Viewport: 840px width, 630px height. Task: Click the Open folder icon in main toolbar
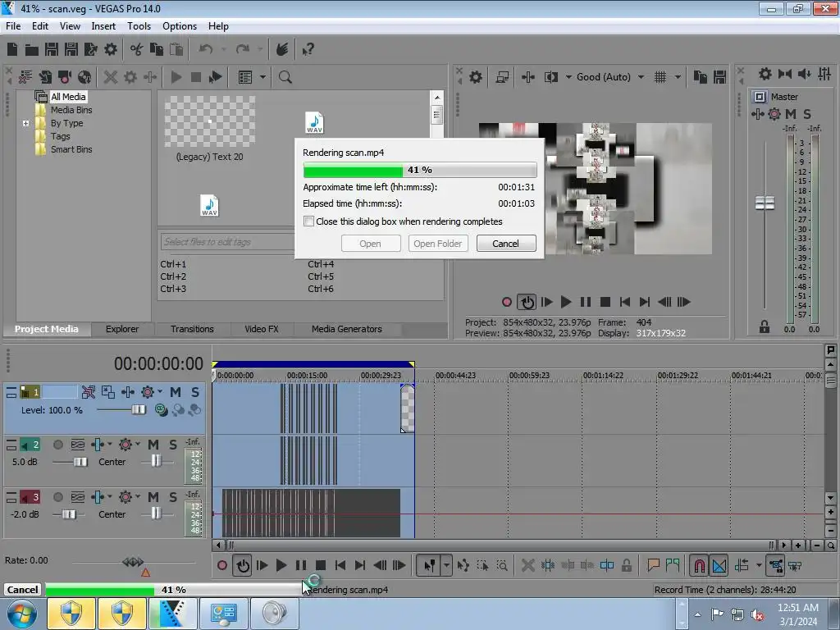(x=32, y=50)
